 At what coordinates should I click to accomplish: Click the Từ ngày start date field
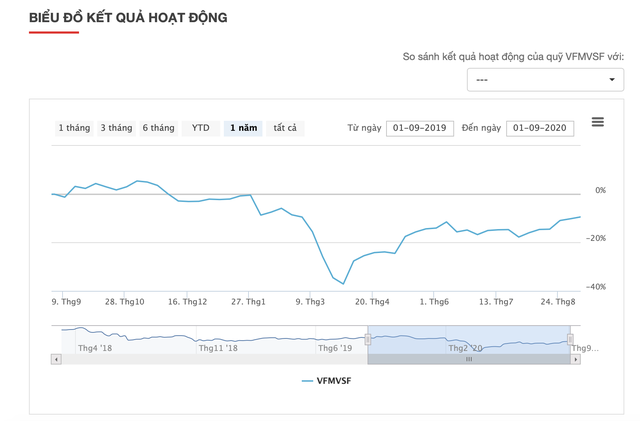click(x=420, y=128)
